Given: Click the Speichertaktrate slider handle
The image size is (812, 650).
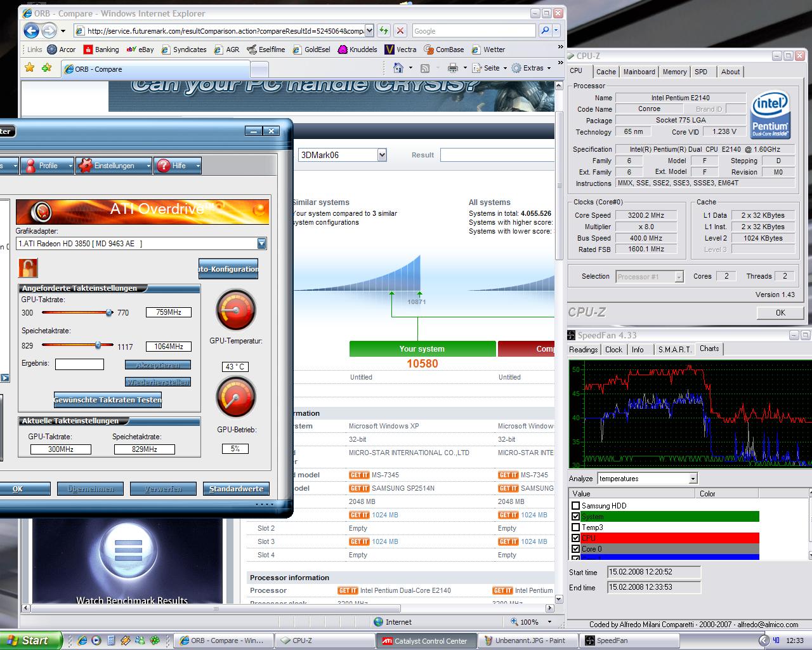Looking at the screenshot, I should click(x=98, y=345).
